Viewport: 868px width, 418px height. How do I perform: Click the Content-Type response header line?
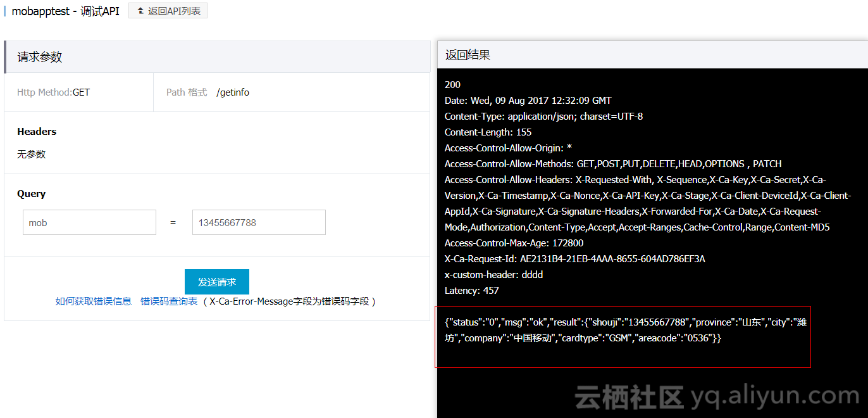[543, 117]
